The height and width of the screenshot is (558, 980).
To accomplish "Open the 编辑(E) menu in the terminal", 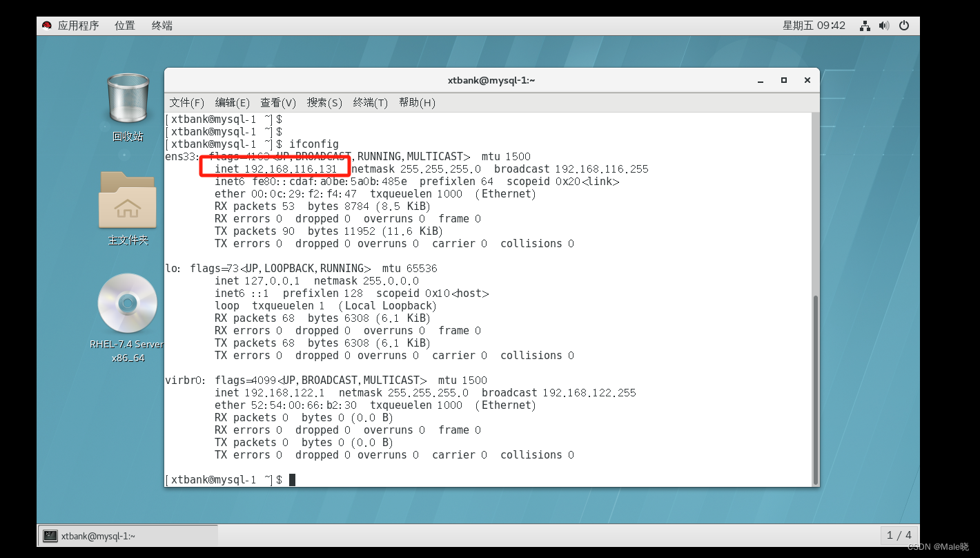I will (232, 102).
